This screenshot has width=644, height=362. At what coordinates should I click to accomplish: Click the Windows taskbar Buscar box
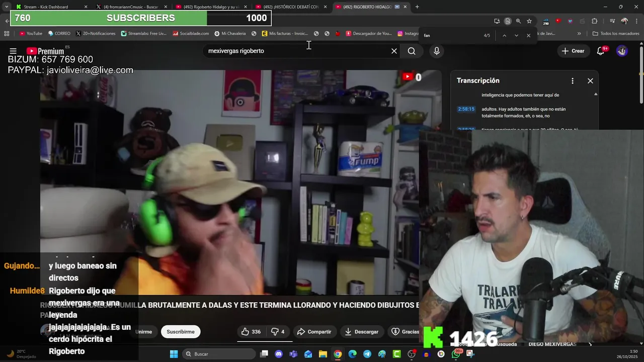(x=218, y=354)
